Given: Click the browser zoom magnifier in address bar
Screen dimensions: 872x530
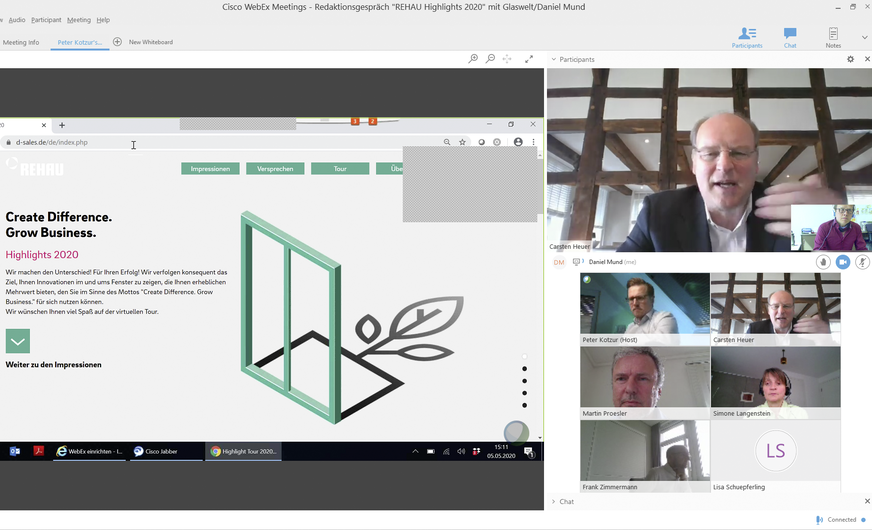Looking at the screenshot, I should 447,142.
